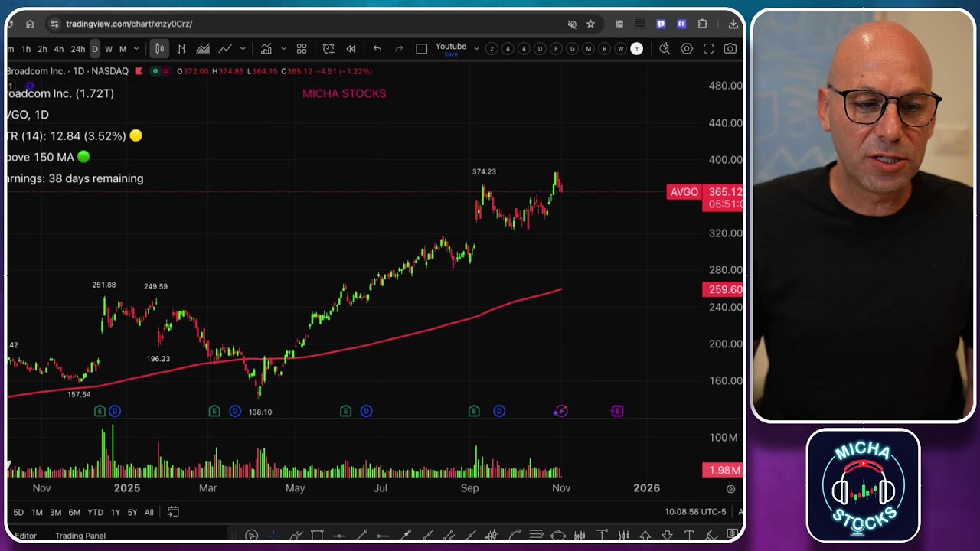Select the rectangle drawing tool
The height and width of the screenshot is (551, 980).
(x=317, y=536)
